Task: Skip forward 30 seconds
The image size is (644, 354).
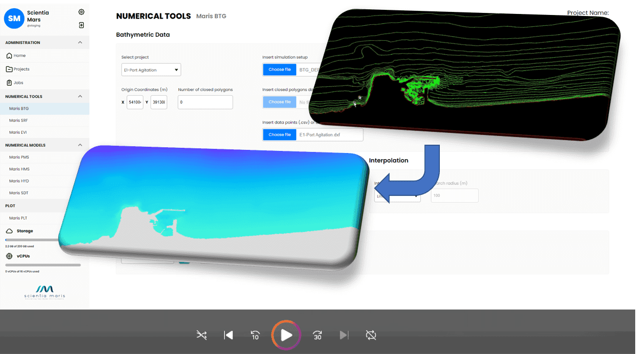Action: coord(317,335)
